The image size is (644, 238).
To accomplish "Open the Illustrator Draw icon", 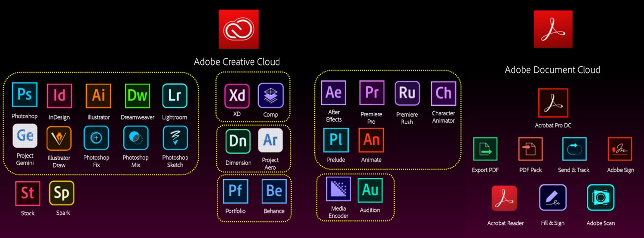I will click(x=59, y=138).
